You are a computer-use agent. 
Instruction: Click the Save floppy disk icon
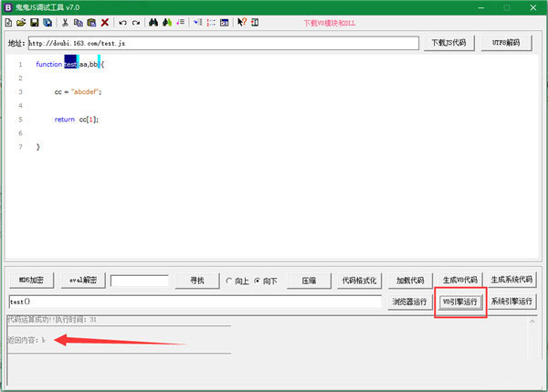[x=34, y=22]
